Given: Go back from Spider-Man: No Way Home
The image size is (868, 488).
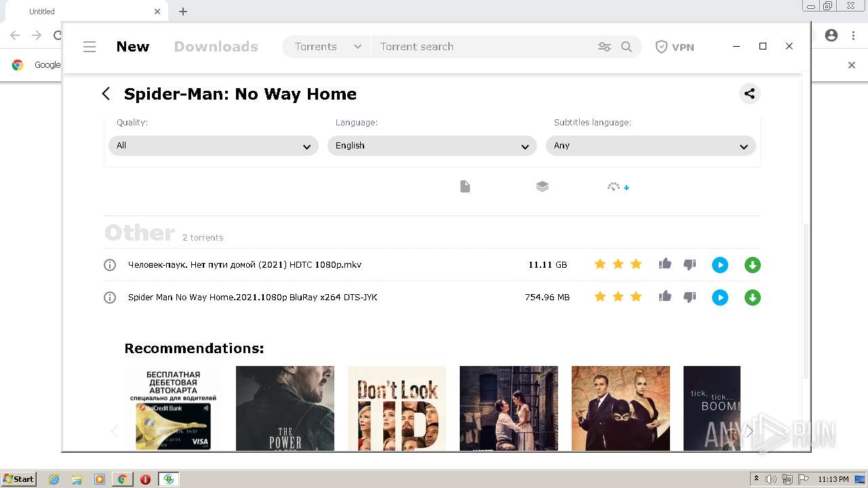Looking at the screenshot, I should (x=106, y=94).
